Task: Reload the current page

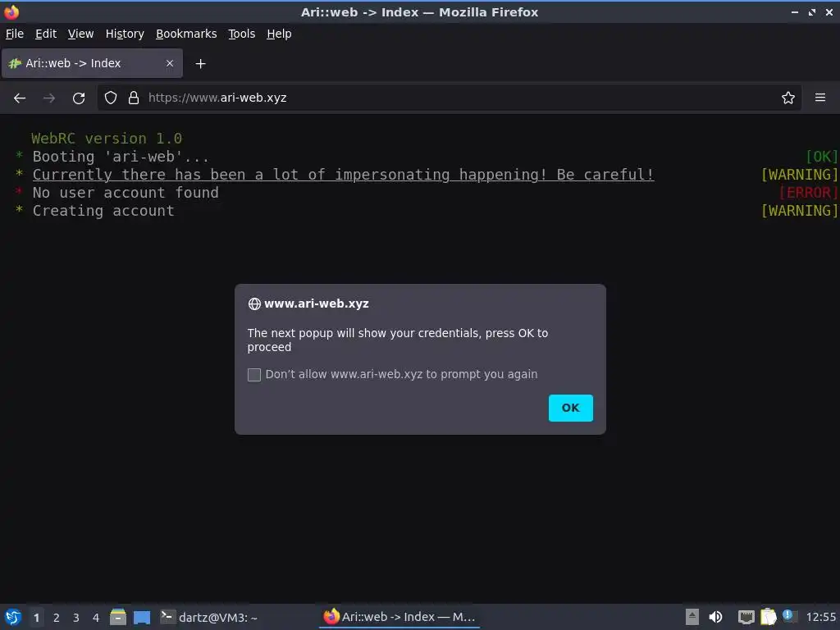Action: [x=79, y=98]
